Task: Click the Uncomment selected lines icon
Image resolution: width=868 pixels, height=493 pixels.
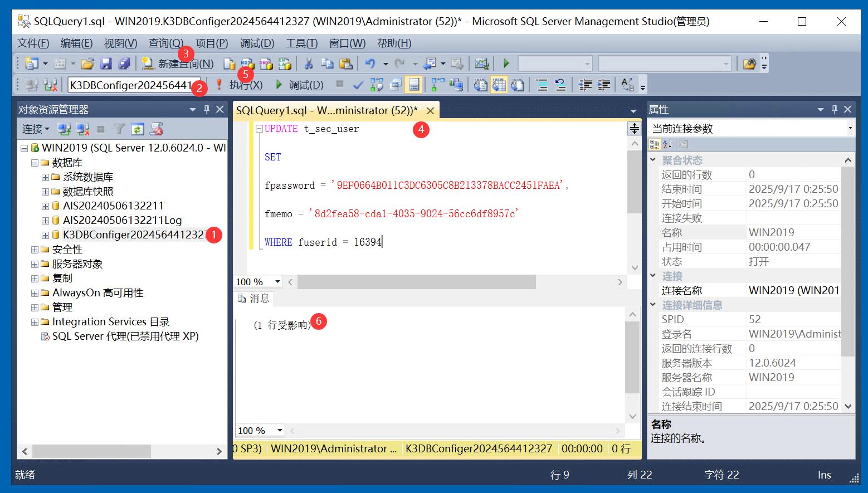Action: [x=560, y=85]
